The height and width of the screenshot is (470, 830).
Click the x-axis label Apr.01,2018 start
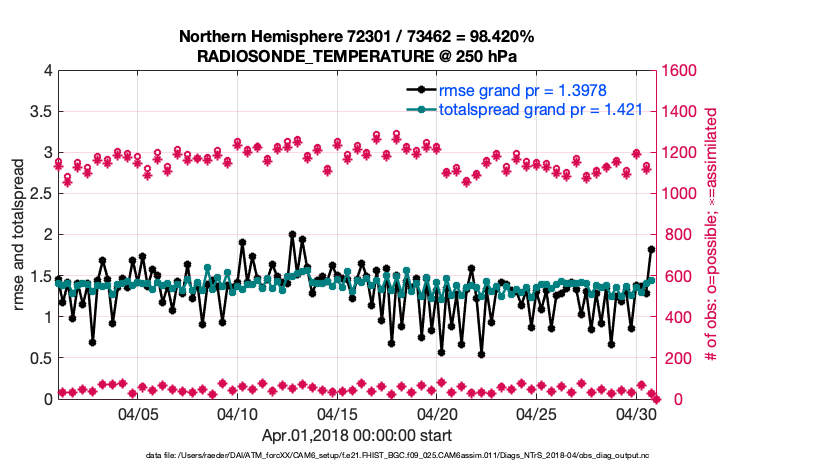coord(356,435)
